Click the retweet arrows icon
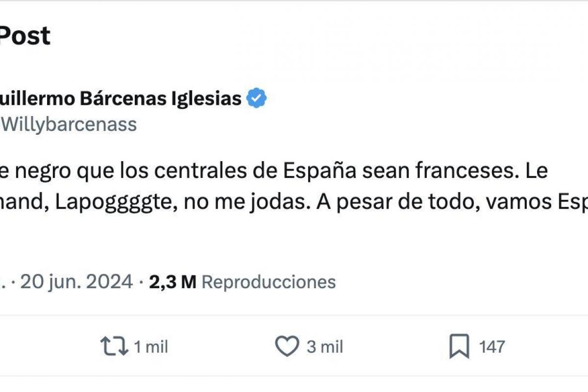588x392 pixels. [114, 347]
